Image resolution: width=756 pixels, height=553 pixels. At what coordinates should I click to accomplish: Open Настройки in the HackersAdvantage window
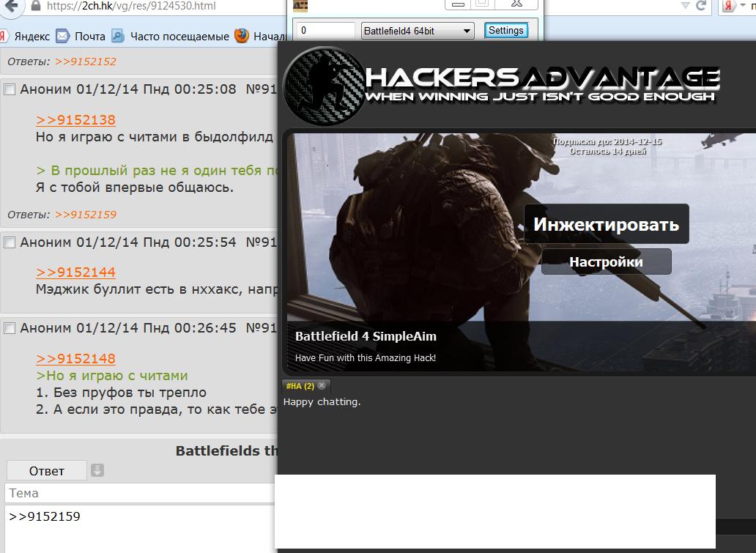click(606, 261)
